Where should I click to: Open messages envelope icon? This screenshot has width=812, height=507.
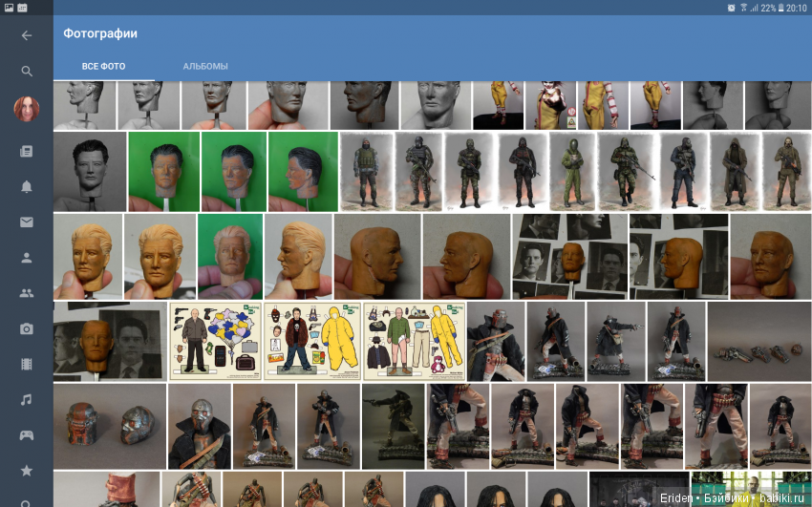pyautogui.click(x=27, y=222)
